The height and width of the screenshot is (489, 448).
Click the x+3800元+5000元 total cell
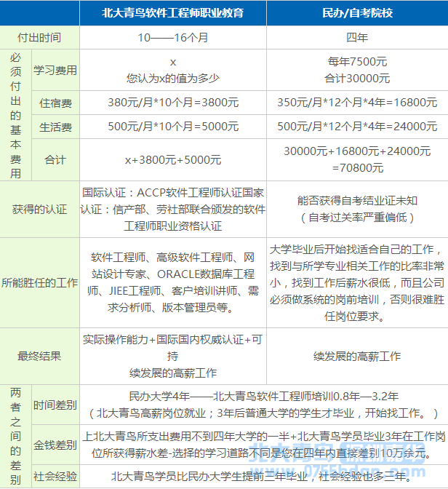click(x=172, y=159)
